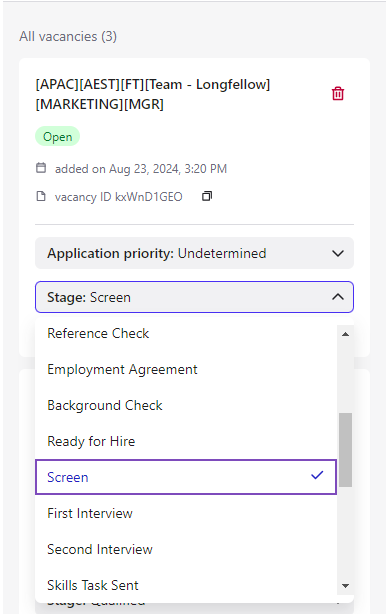This screenshot has width=386, height=614.
Task: Choose Background Check from the stage list
Action: pyautogui.click(x=186, y=405)
